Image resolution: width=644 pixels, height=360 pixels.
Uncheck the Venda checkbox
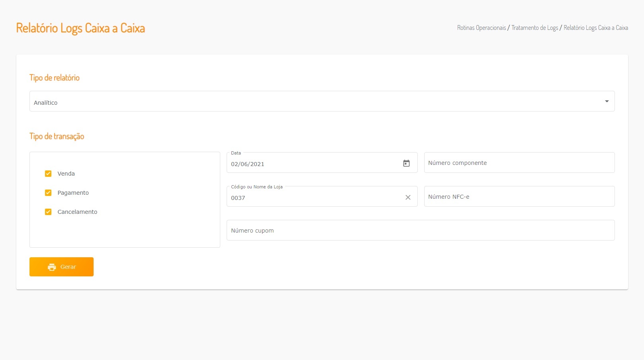pyautogui.click(x=48, y=174)
